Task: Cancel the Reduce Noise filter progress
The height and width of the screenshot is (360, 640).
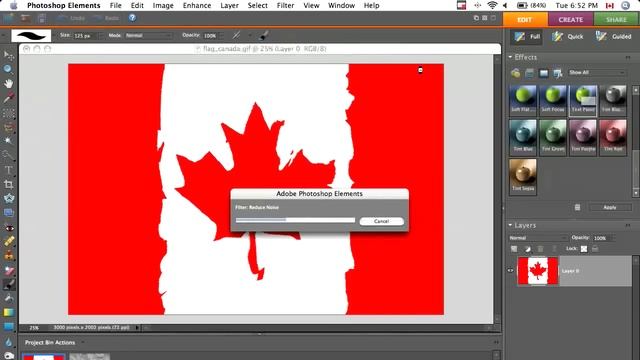Action: pos(382,221)
